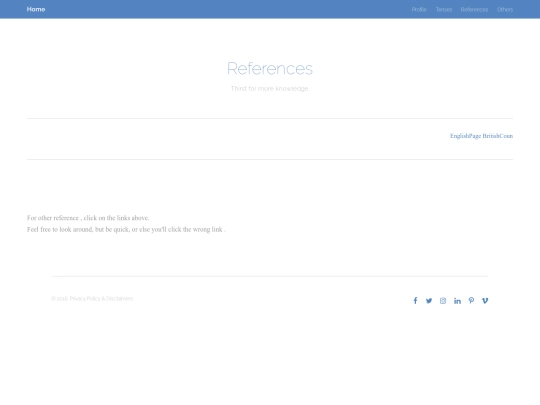Image resolution: width=540 pixels, height=405 pixels.
Task: Open the Pinterest icon in footer
Action: pos(471,301)
